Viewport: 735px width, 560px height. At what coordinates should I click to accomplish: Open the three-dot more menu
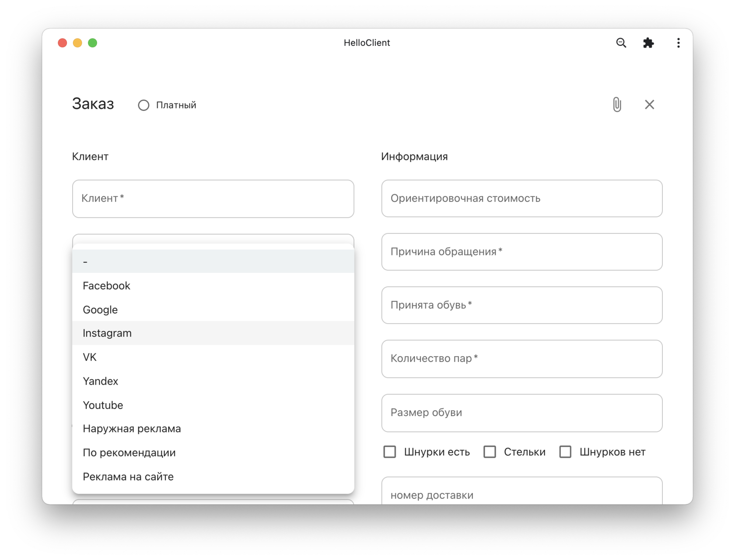(x=678, y=43)
